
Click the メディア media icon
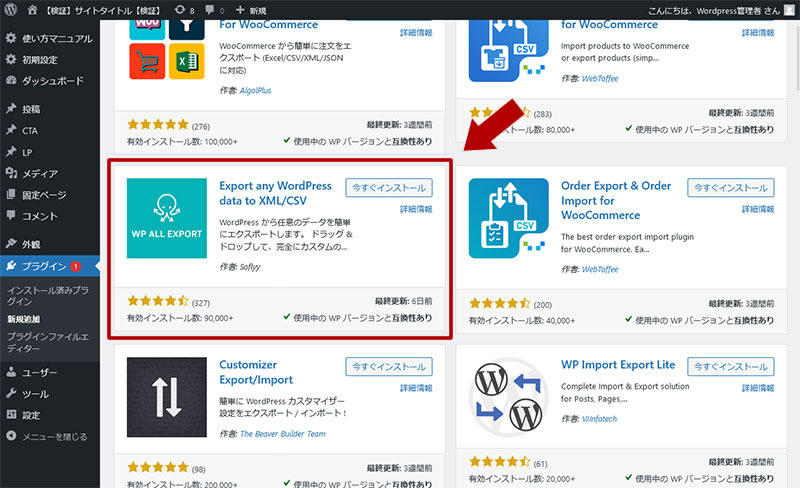11,173
